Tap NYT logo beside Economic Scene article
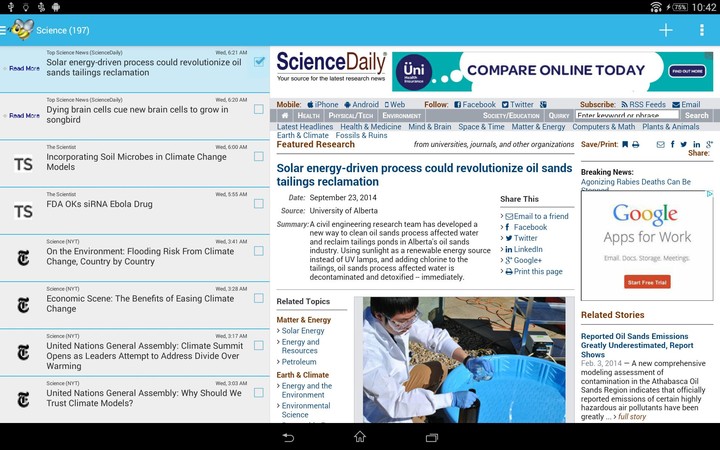 click(x=23, y=305)
